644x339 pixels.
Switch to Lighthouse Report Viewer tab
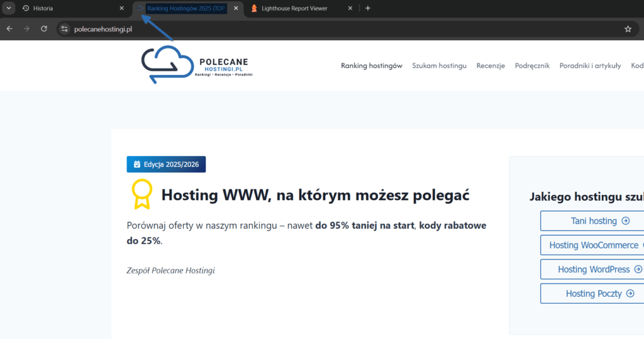pyautogui.click(x=302, y=8)
